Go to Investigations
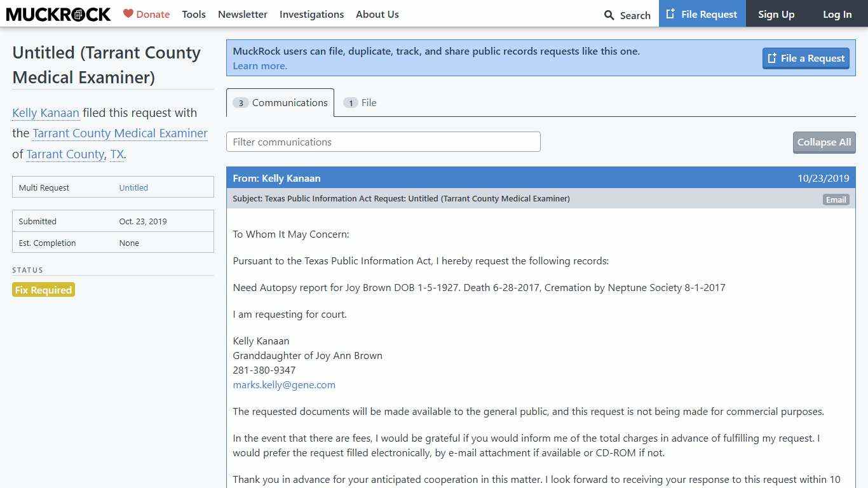 pos(311,14)
